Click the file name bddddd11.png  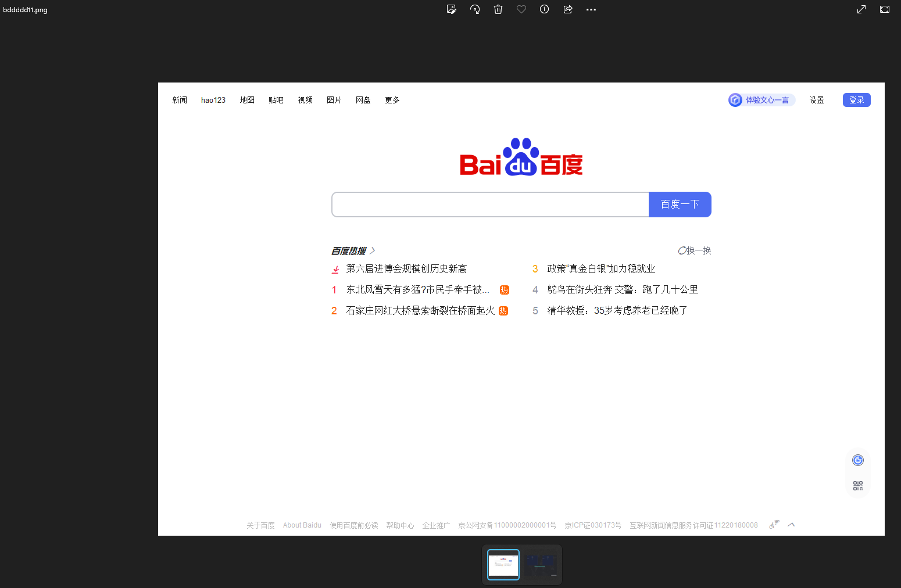click(x=25, y=10)
